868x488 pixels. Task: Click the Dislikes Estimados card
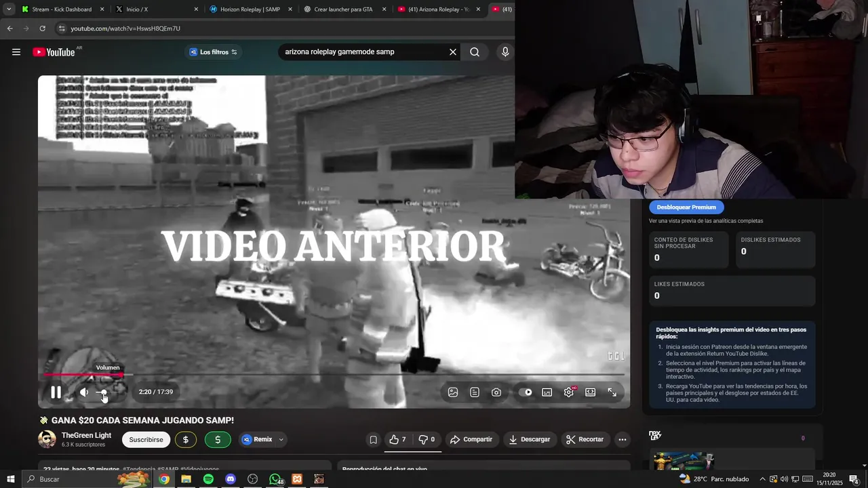tap(775, 249)
